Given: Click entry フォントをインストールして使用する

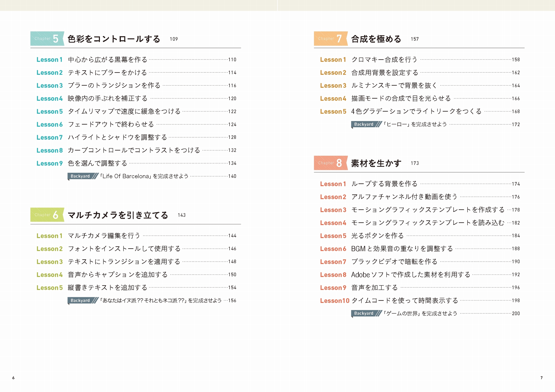Looking at the screenshot, I should point(124,249).
